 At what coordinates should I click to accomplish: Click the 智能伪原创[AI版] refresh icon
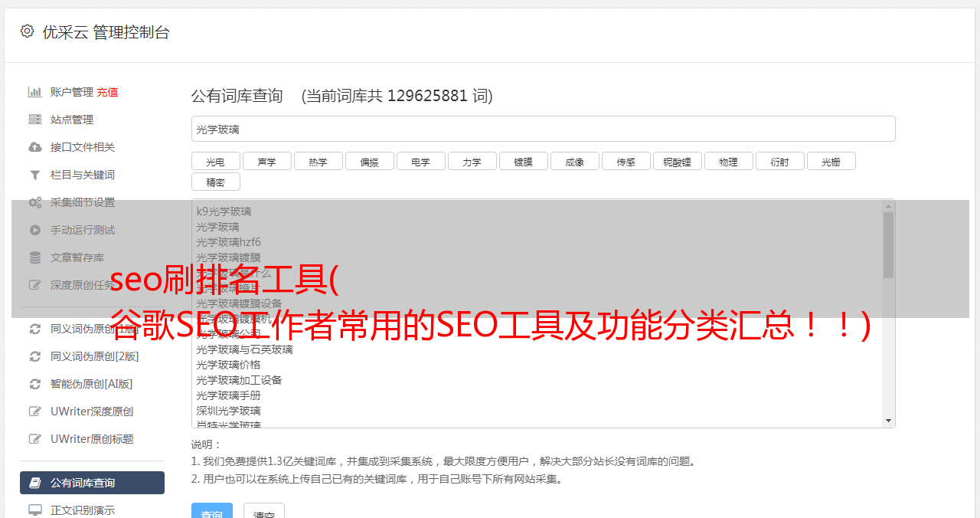tap(34, 384)
